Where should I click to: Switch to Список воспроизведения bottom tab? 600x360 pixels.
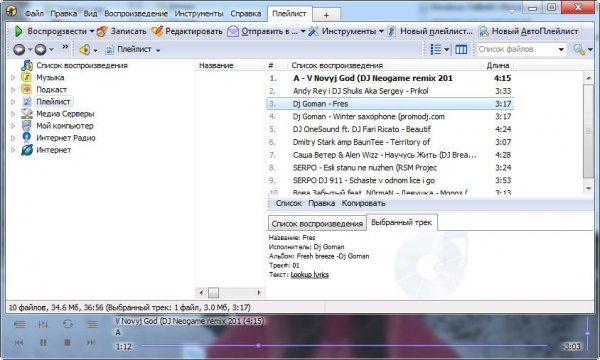pyautogui.click(x=317, y=223)
